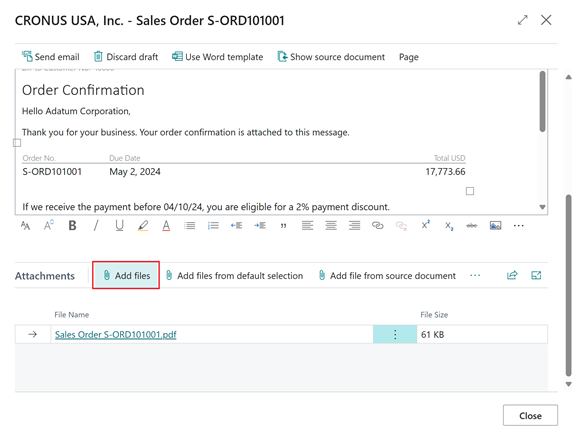
Task: Open the Page menu
Action: point(409,57)
